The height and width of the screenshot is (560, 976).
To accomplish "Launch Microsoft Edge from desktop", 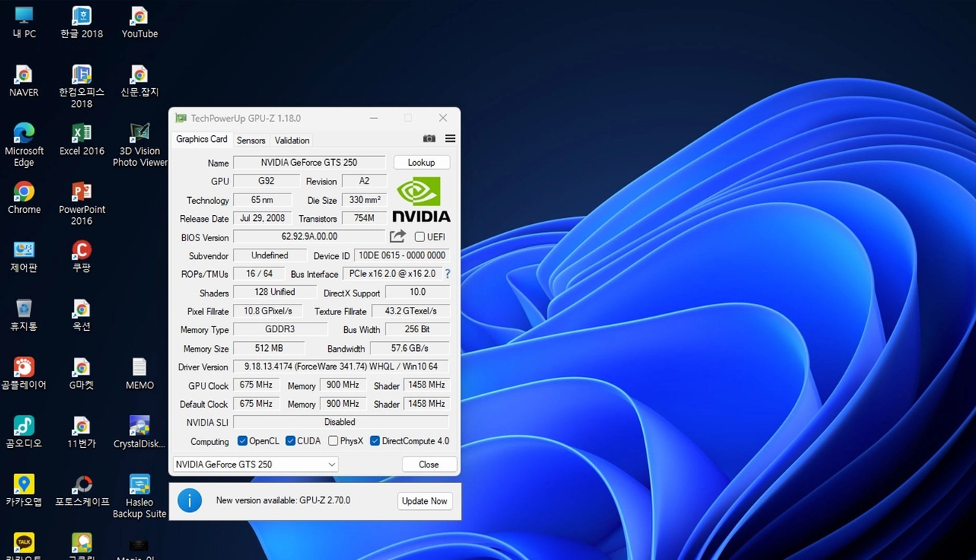I will (24, 145).
